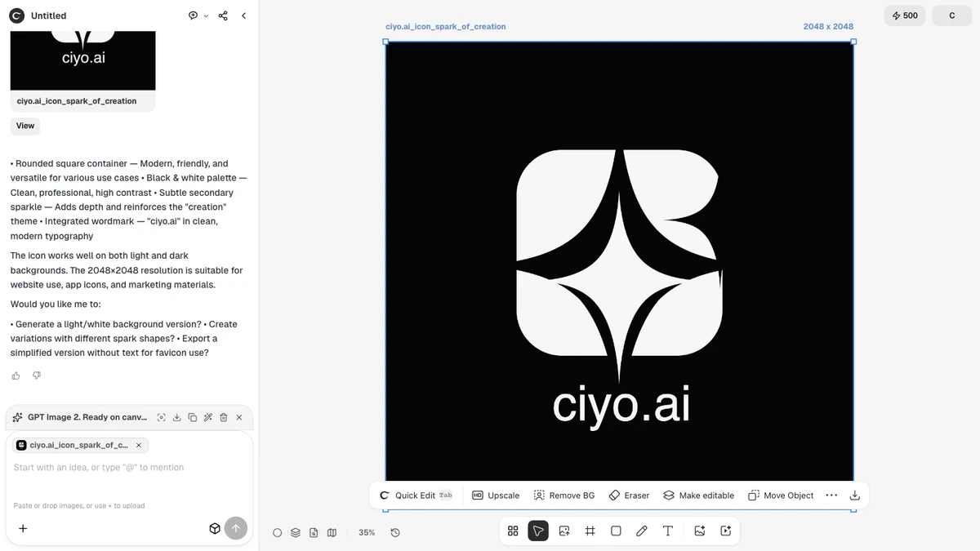Screen dimensions: 980x551
Task: Remove the ciyo.ai_icon_spark attachment chip
Action: coord(139,445)
